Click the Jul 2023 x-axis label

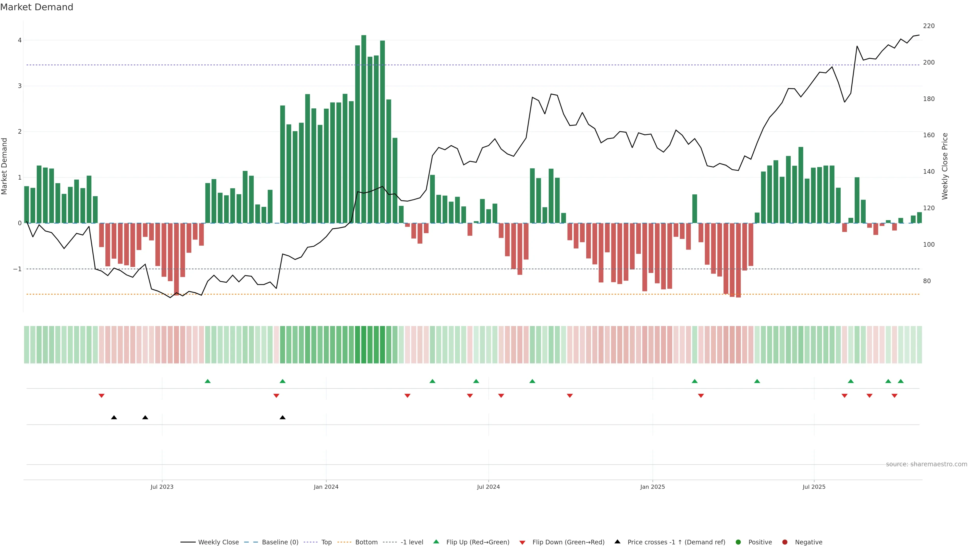162,487
